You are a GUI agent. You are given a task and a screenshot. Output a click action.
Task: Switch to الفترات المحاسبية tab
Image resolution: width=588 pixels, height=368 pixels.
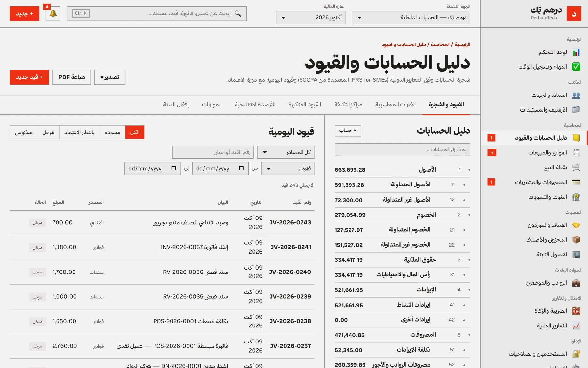395,105
